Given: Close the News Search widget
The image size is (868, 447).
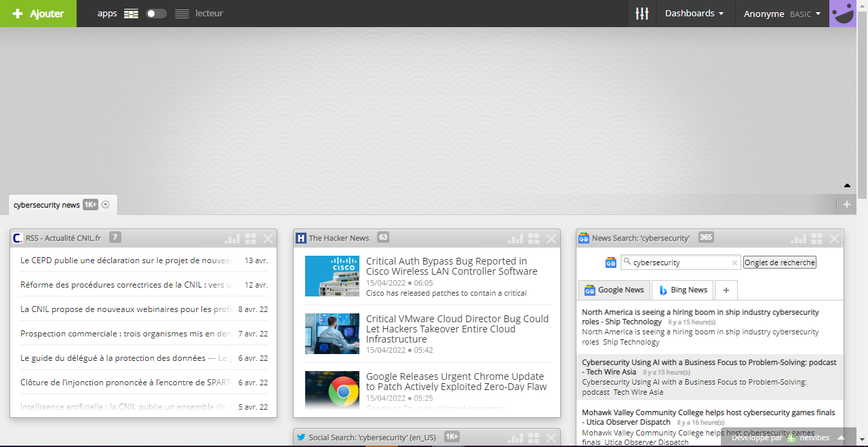Looking at the screenshot, I should (x=835, y=239).
